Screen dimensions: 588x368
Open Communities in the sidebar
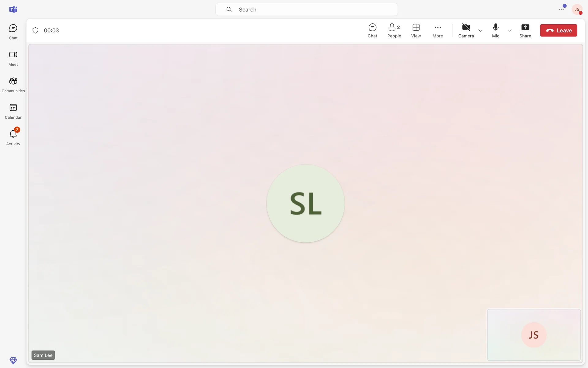(13, 85)
